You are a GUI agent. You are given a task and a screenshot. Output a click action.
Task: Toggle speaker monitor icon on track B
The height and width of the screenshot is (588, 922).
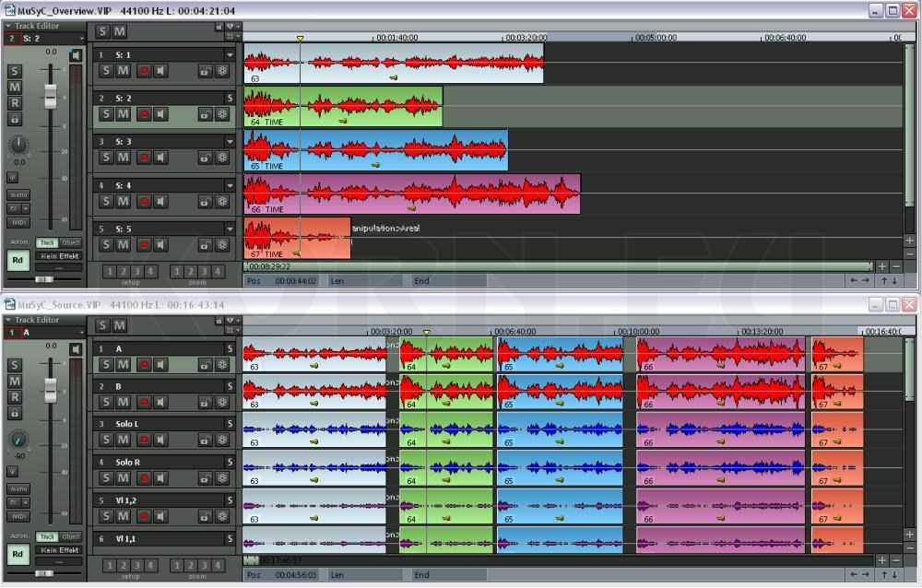(x=160, y=402)
